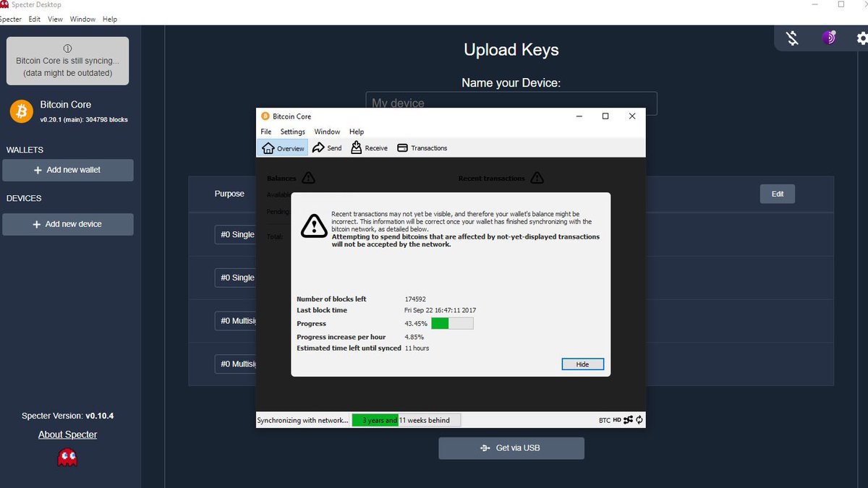
Task: Click the WALLETS section heading
Action: click(25, 150)
